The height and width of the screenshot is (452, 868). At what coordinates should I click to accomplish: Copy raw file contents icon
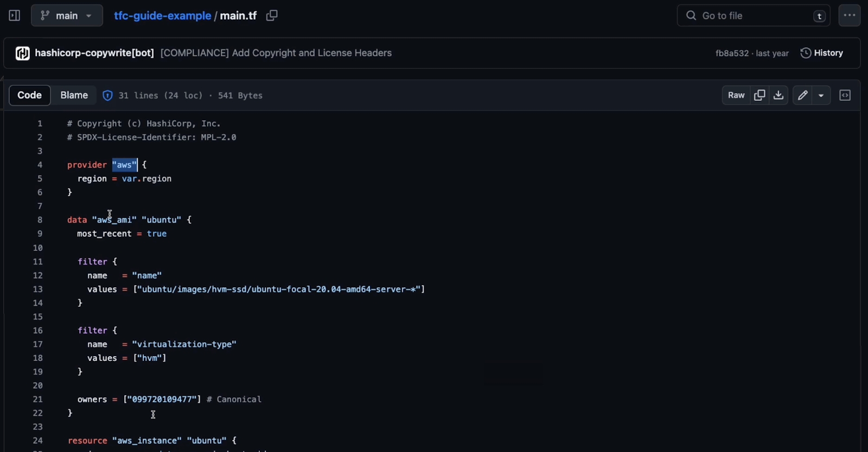pos(759,95)
